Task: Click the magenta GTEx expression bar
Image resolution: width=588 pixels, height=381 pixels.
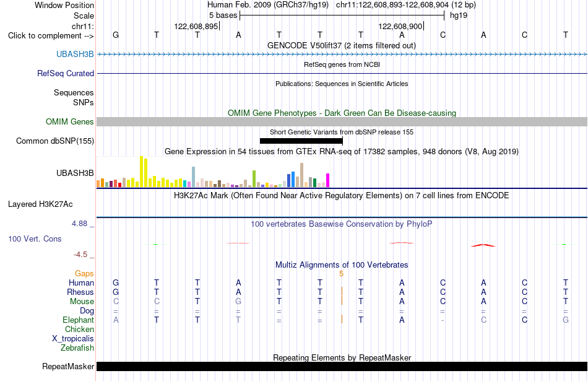Action: click(x=328, y=180)
